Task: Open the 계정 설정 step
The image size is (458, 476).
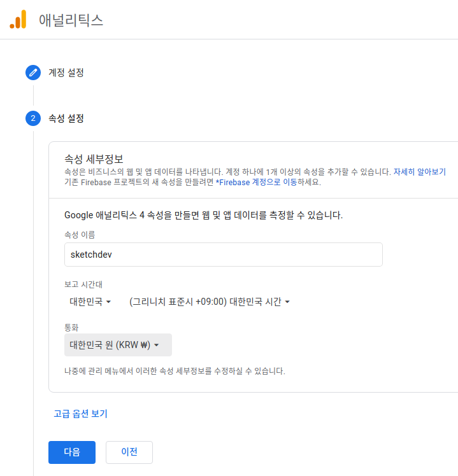Action: [x=66, y=73]
